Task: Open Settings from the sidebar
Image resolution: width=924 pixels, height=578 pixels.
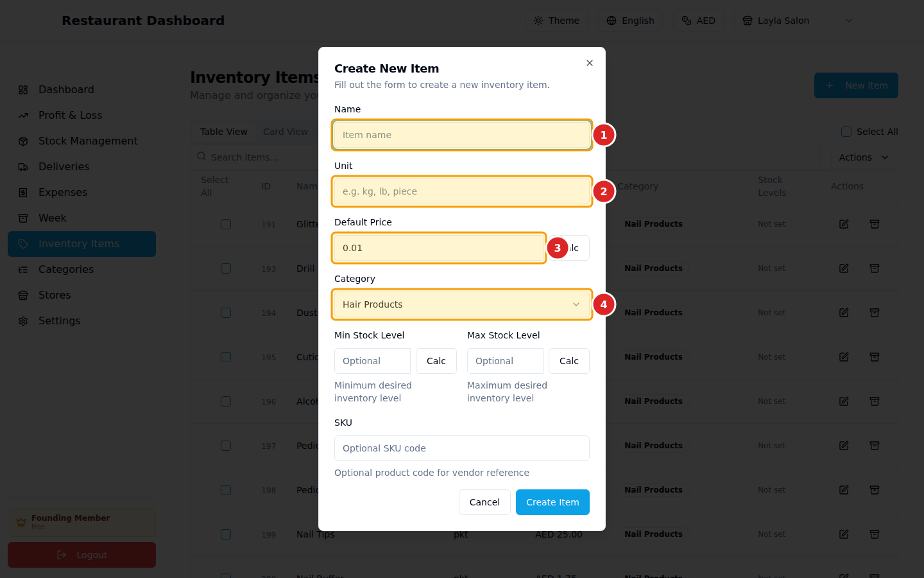Action: (x=59, y=320)
